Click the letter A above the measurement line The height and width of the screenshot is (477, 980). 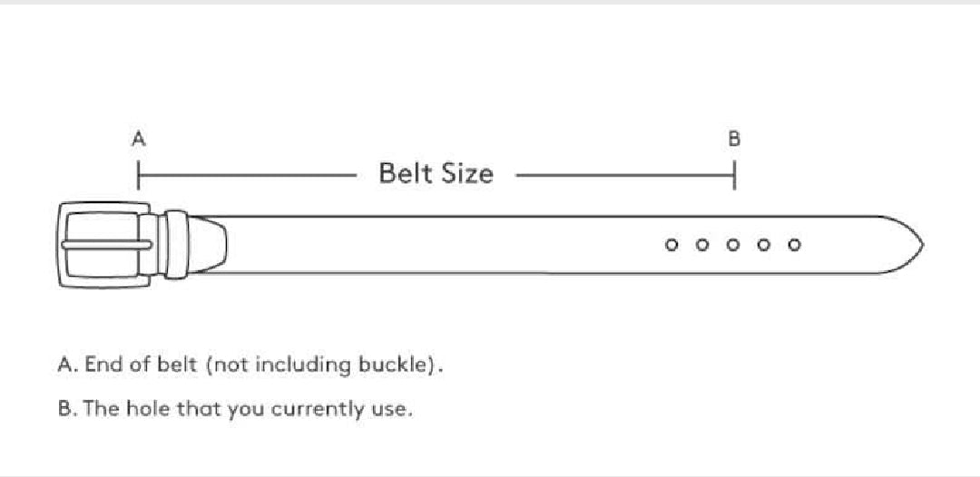point(139,139)
